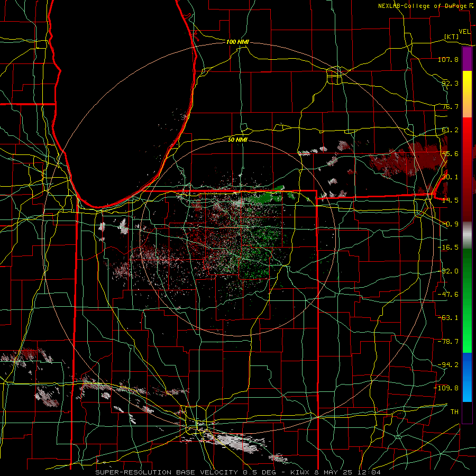The height and width of the screenshot is (476, 476).
Task: Click the 100 NMI range ring label
Action: coord(237,42)
